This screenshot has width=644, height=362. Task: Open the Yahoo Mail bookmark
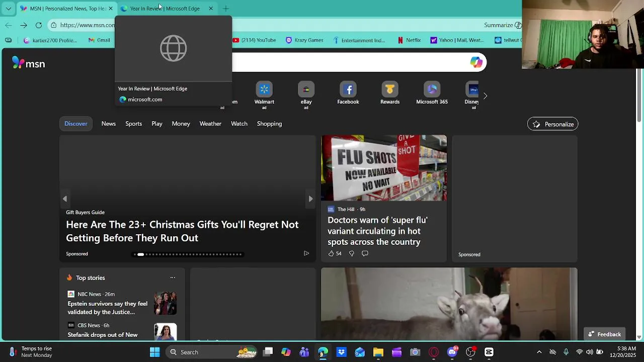coord(457,40)
